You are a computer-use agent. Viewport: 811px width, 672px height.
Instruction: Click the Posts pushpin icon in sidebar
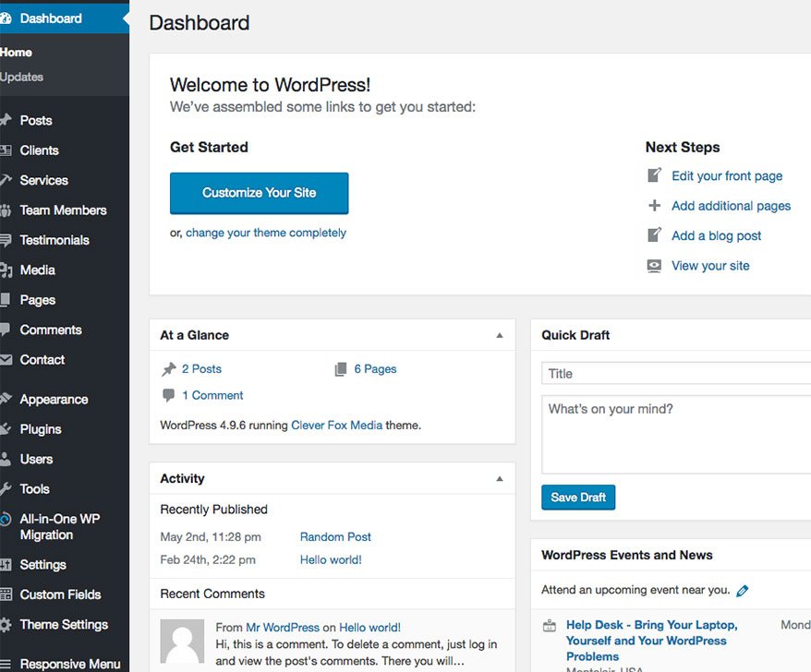[x=6, y=120]
